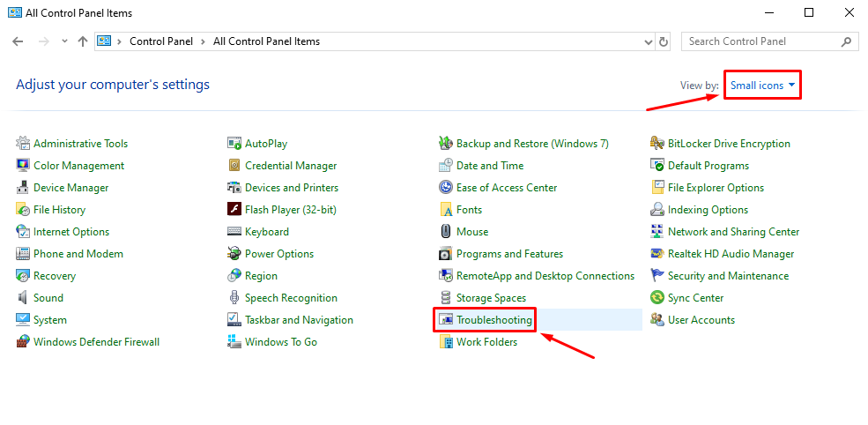Click the Speech Recognition microphone icon
This screenshot has height=425, width=868.
click(x=234, y=298)
